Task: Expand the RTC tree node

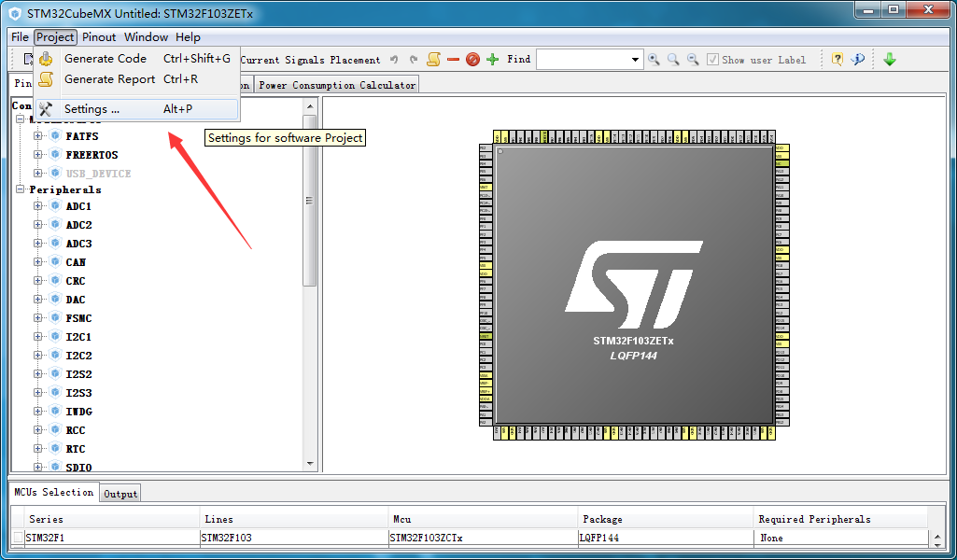Action: pos(38,448)
